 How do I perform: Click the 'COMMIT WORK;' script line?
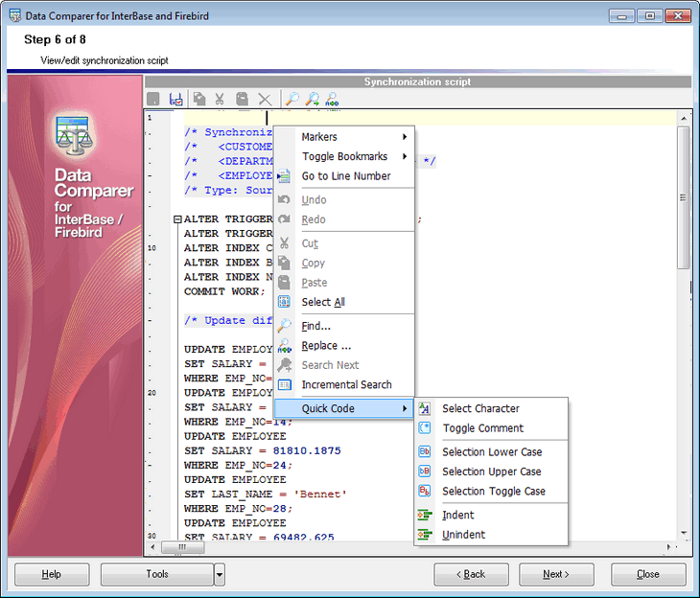pos(224,291)
